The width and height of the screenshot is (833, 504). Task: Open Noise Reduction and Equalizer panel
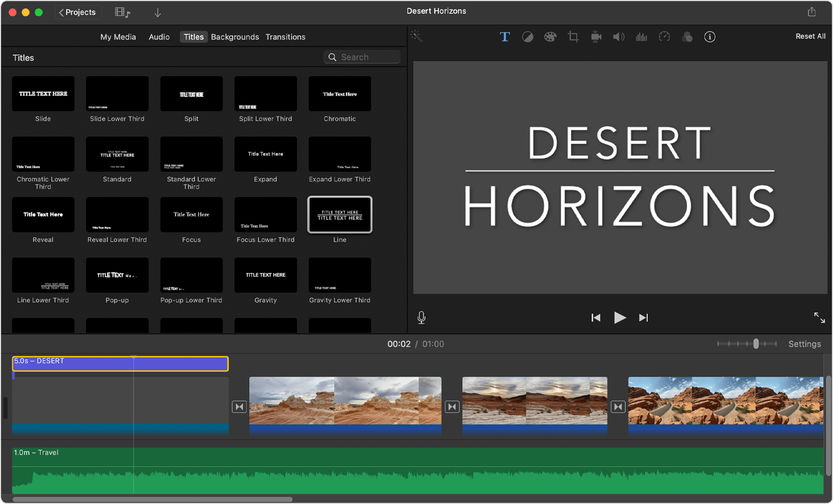pyautogui.click(x=641, y=36)
